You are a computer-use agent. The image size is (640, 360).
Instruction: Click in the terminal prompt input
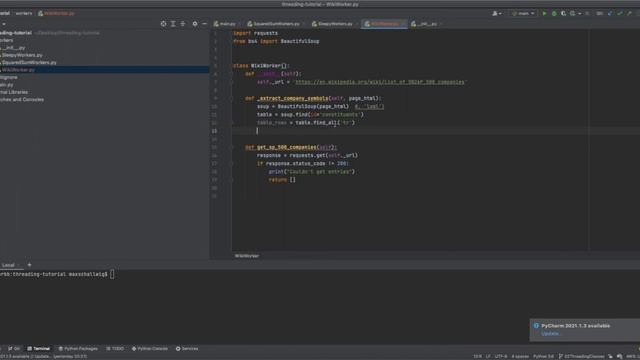coord(112,274)
